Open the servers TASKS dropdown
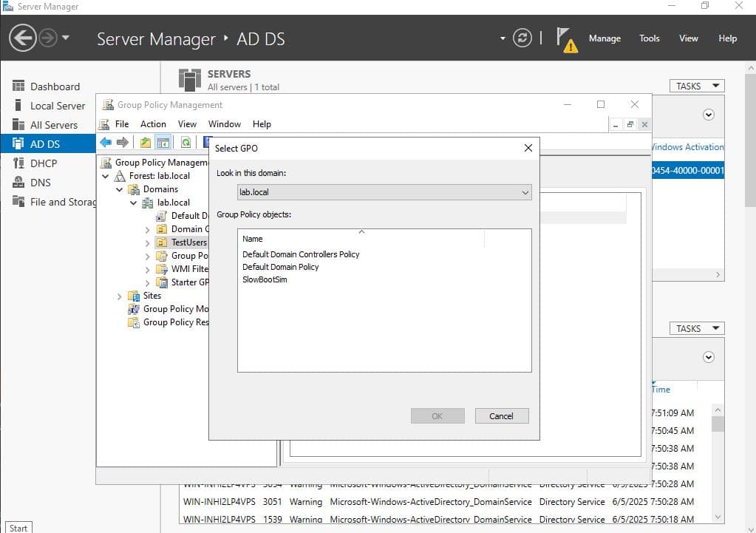The image size is (756, 533). tap(696, 86)
